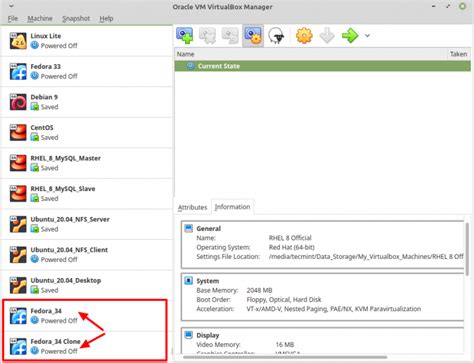474x363 pixels.
Task: Select the Ubuntu_20.04_Desktop virtual machine
Action: [87, 285]
